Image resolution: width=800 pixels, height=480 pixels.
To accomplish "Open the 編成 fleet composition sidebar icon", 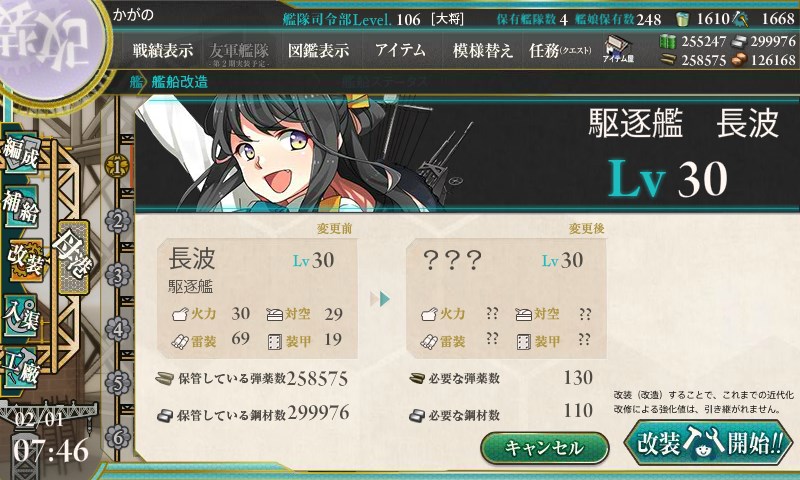I will 21,154.
